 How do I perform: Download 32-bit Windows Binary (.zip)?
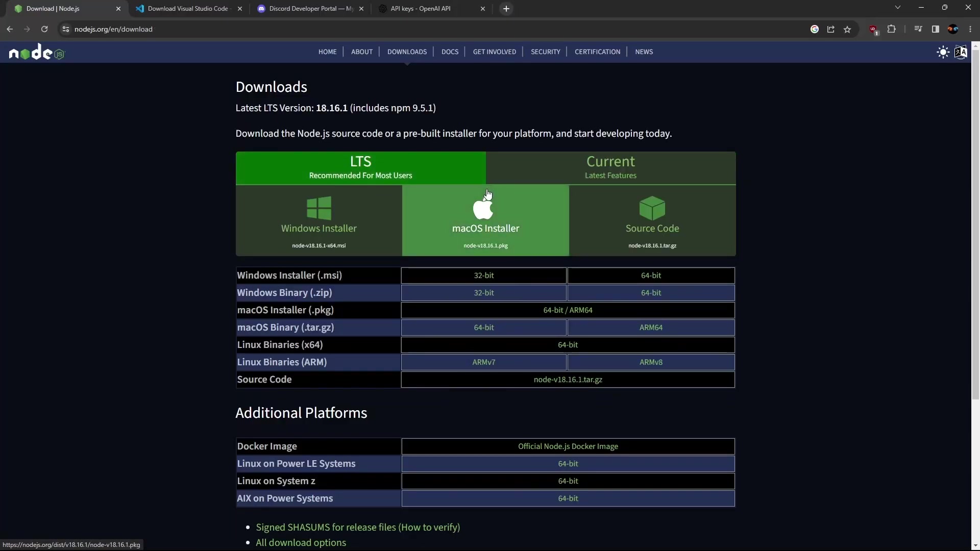click(483, 293)
